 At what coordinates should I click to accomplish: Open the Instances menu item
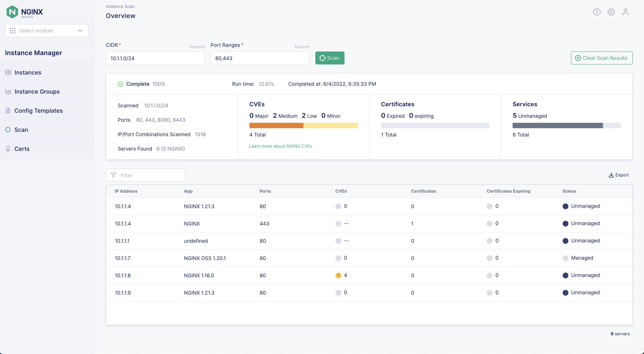click(x=47, y=73)
